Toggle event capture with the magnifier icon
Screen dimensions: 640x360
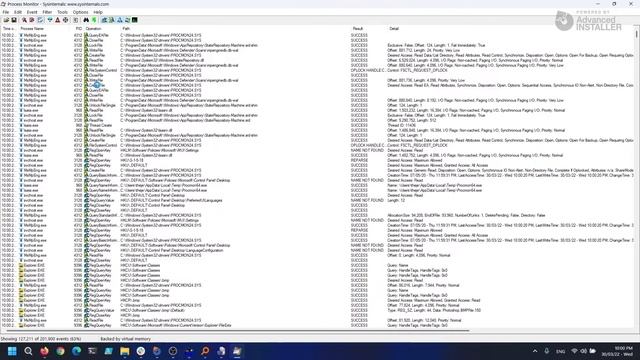(24, 20)
